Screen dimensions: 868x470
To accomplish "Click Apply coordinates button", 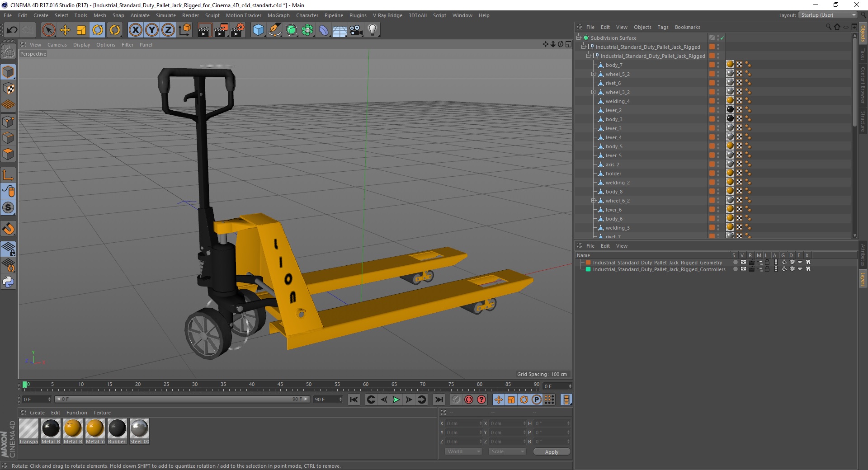I will (x=552, y=452).
